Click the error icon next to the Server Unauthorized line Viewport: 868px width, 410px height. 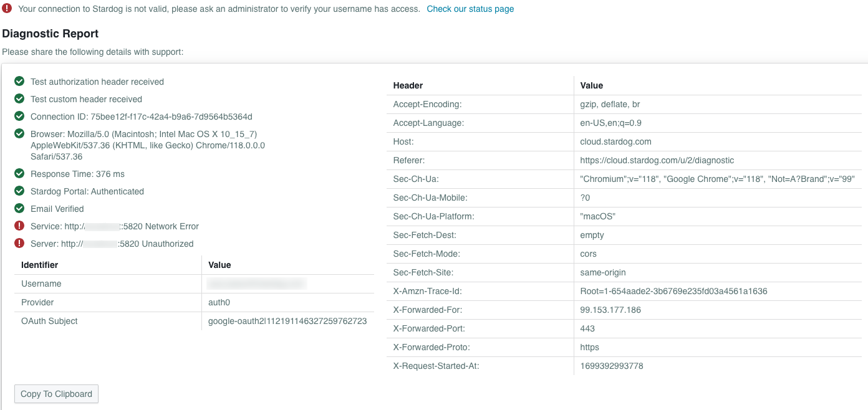19,243
